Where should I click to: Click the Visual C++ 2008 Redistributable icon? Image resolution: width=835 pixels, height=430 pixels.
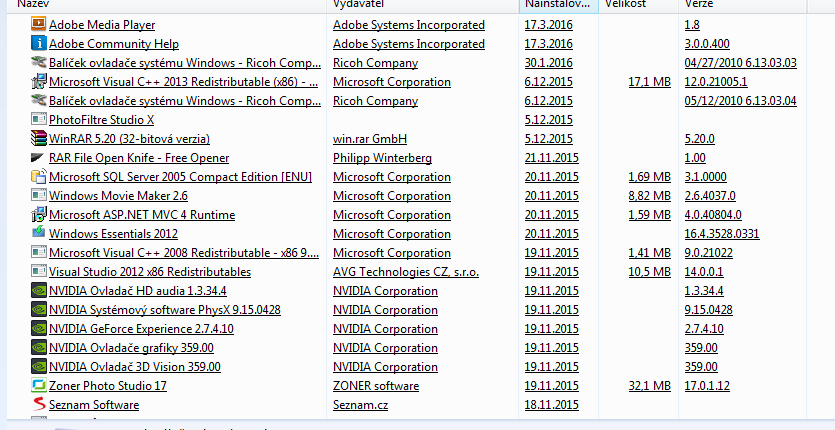coord(39,253)
